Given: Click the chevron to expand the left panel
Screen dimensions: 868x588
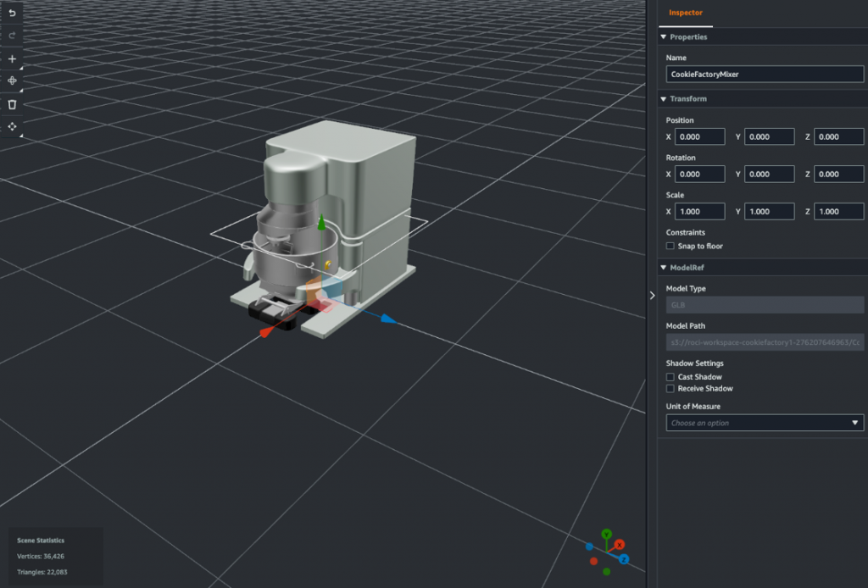Looking at the screenshot, I should [651, 295].
